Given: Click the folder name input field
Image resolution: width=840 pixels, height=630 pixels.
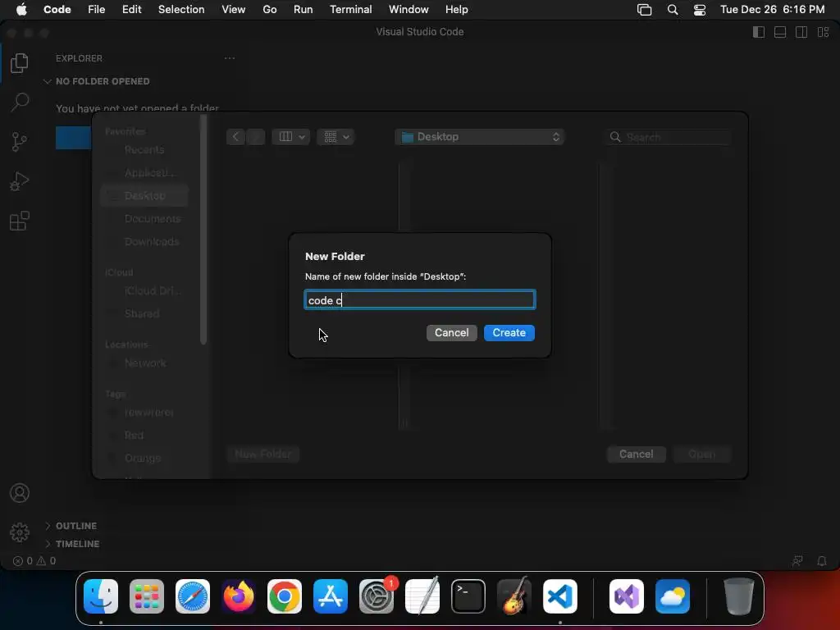Looking at the screenshot, I should [x=420, y=300].
